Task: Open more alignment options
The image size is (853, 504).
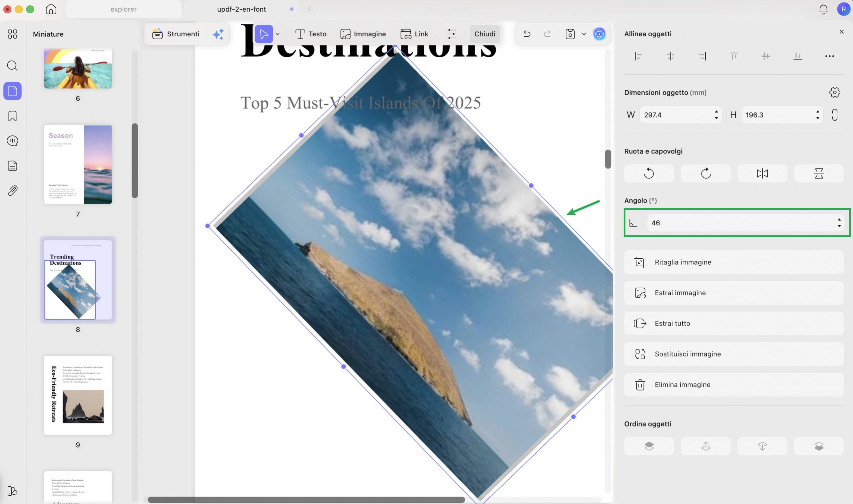Action: (830, 56)
